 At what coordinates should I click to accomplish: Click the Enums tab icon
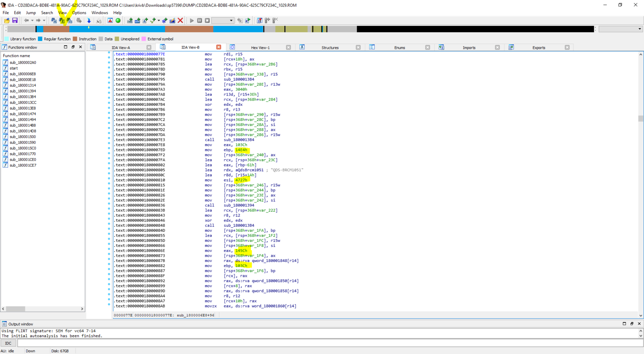pos(372,47)
